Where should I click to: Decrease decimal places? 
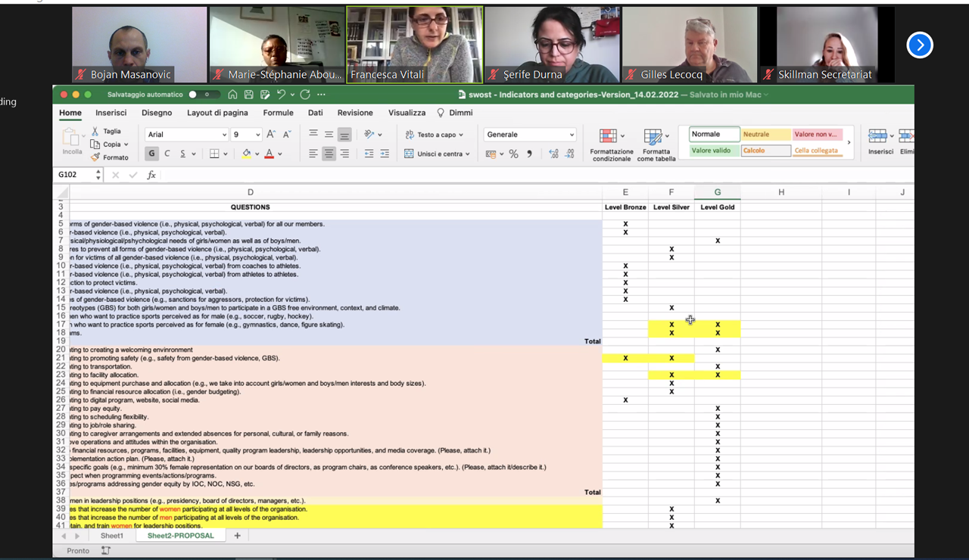(x=570, y=154)
